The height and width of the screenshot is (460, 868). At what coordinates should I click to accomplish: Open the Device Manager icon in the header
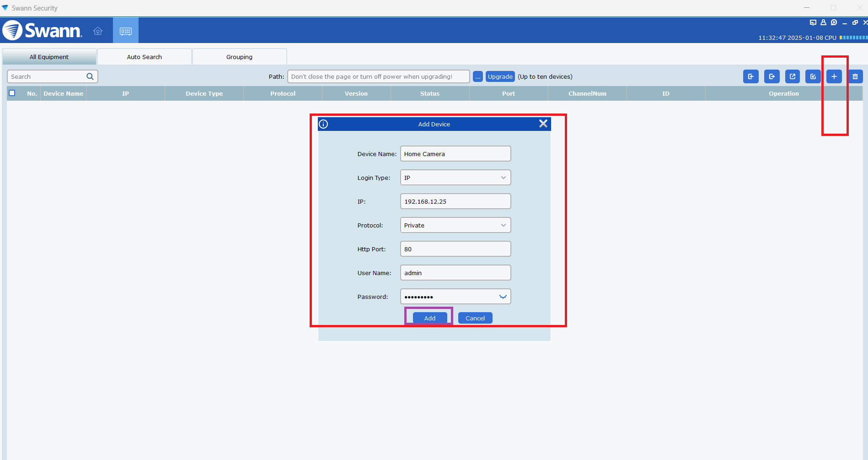125,30
